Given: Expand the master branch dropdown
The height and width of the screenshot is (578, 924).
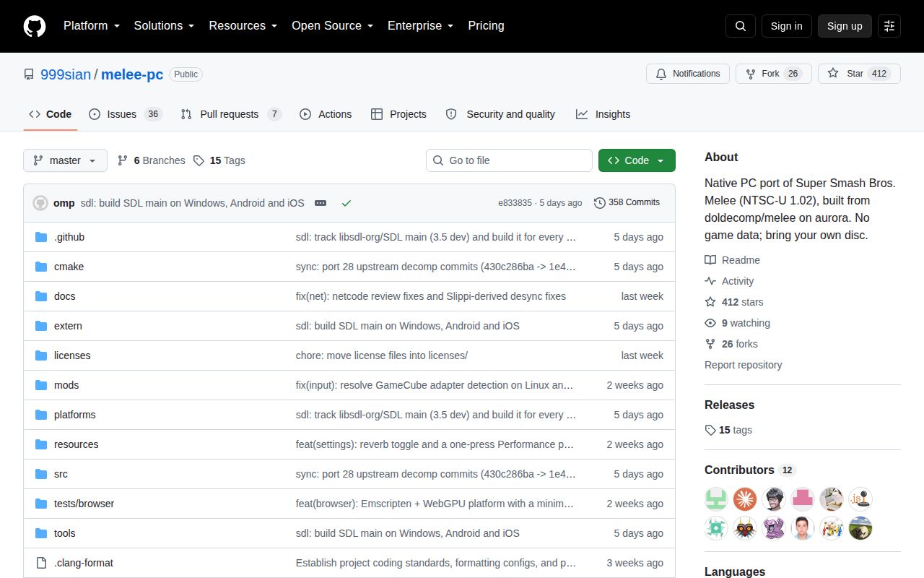Looking at the screenshot, I should pos(65,160).
